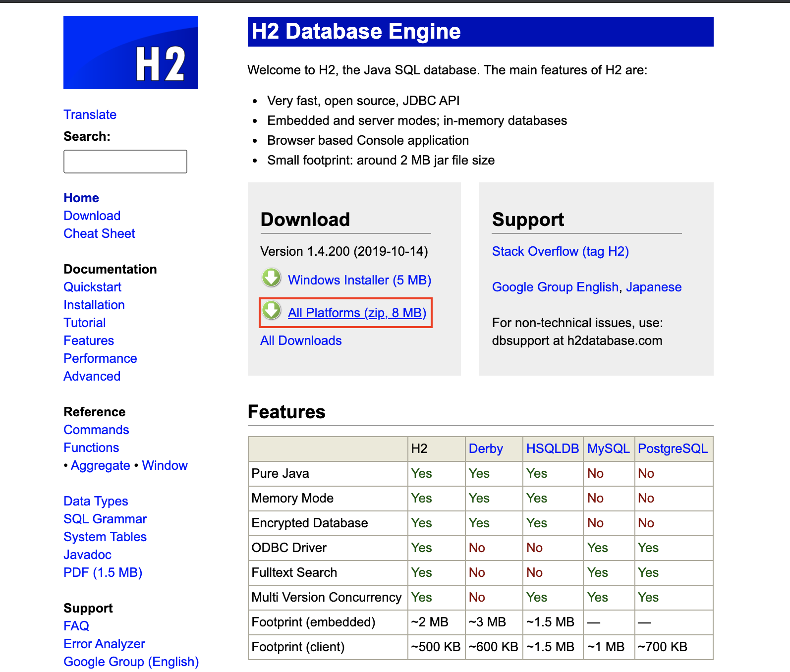This screenshot has height=672, width=790.
Task: Open the Japanese Google Group link
Action: (x=654, y=287)
